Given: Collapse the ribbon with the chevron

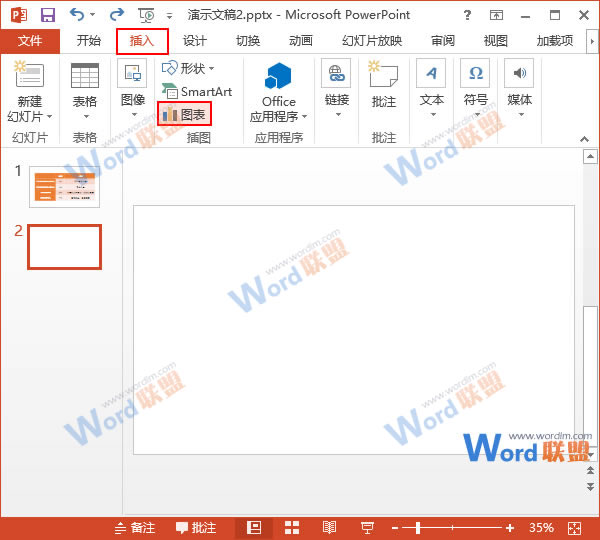Looking at the screenshot, I should click(x=584, y=139).
